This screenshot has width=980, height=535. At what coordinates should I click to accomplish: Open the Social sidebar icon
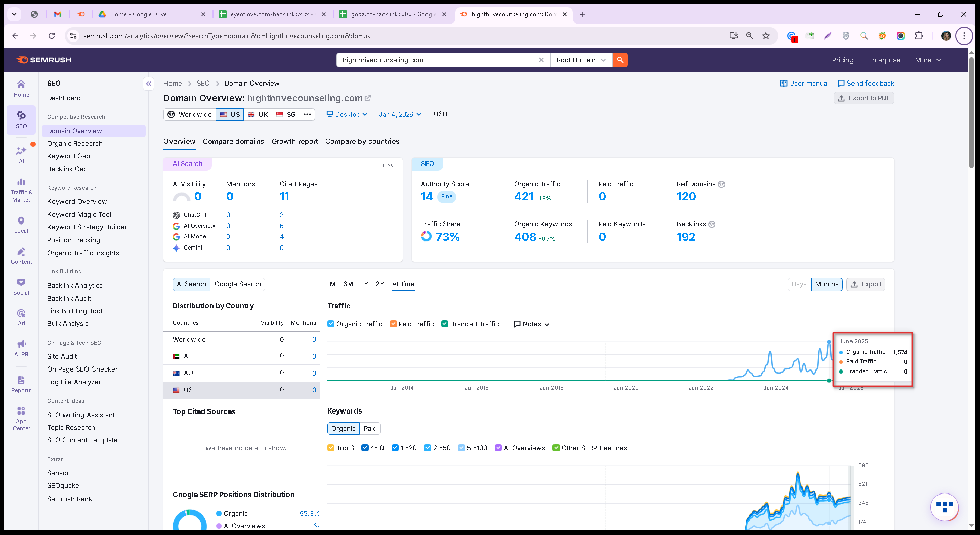click(x=21, y=286)
